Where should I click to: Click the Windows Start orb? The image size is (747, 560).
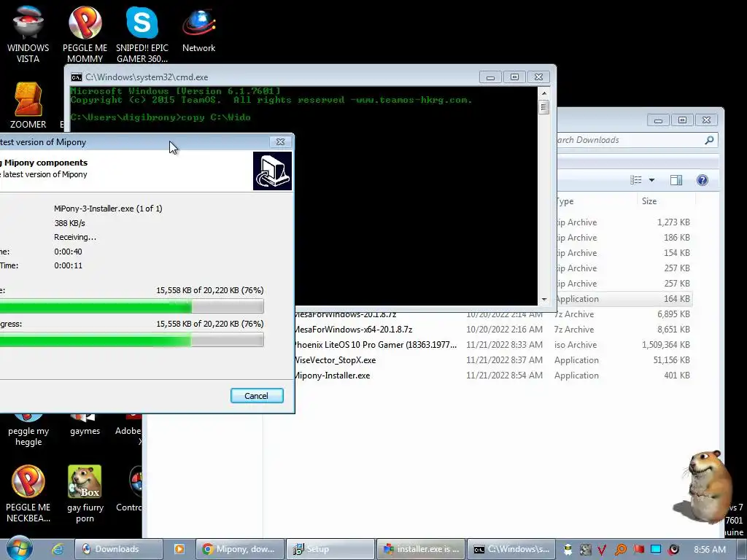pyautogui.click(x=20, y=548)
